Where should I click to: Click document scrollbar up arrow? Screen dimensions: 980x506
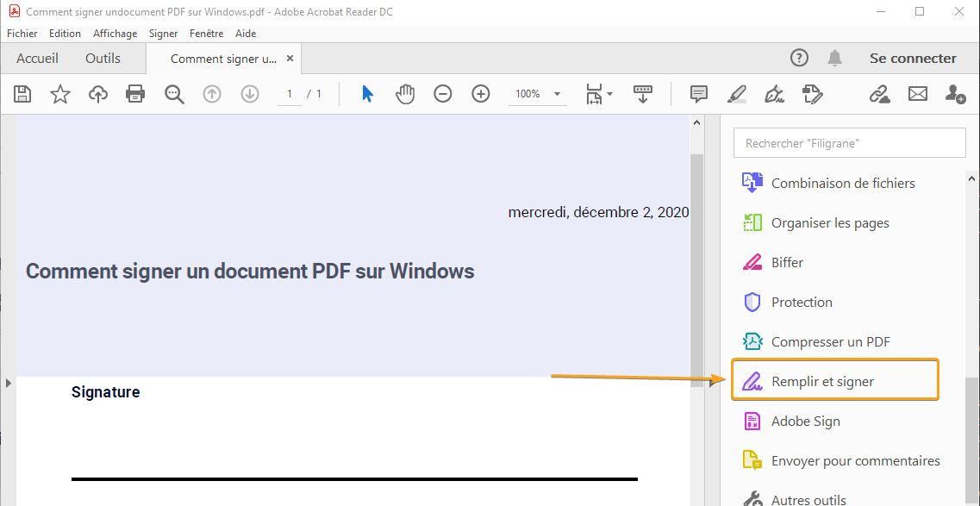tap(697, 123)
